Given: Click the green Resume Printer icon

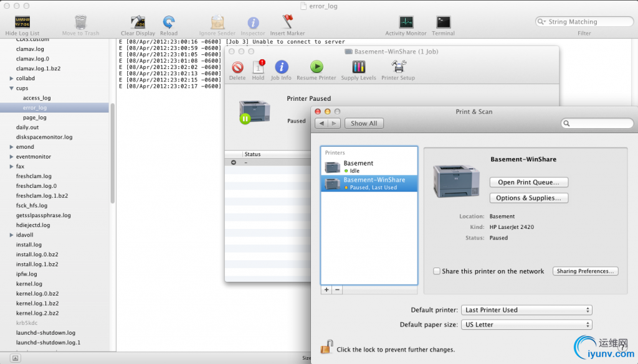Looking at the screenshot, I should coord(317,67).
